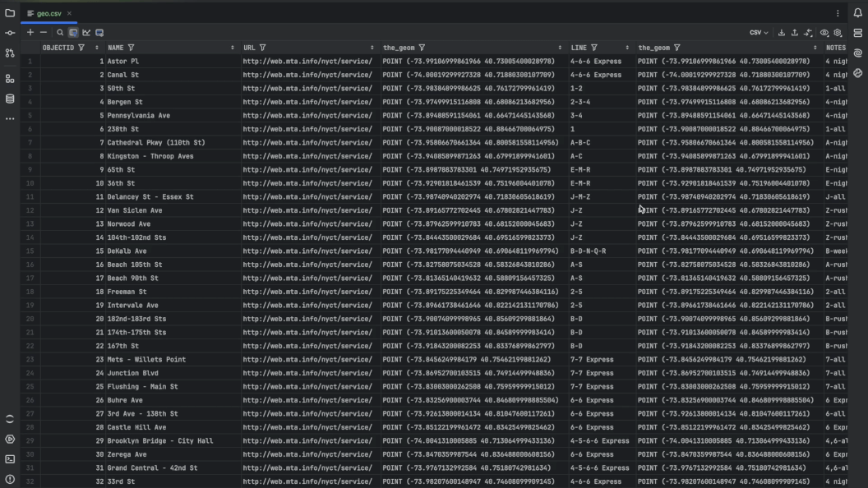
Task: Toggle the eye view options icon
Action: tap(824, 33)
